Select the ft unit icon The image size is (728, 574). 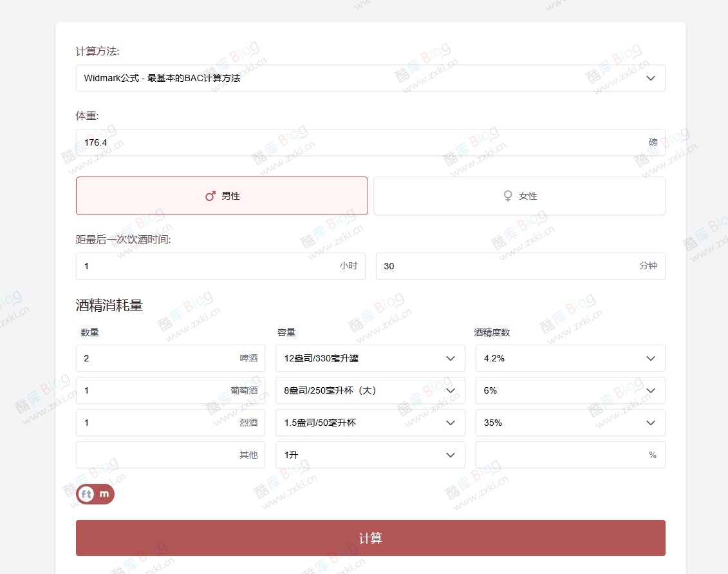pyautogui.click(x=86, y=494)
